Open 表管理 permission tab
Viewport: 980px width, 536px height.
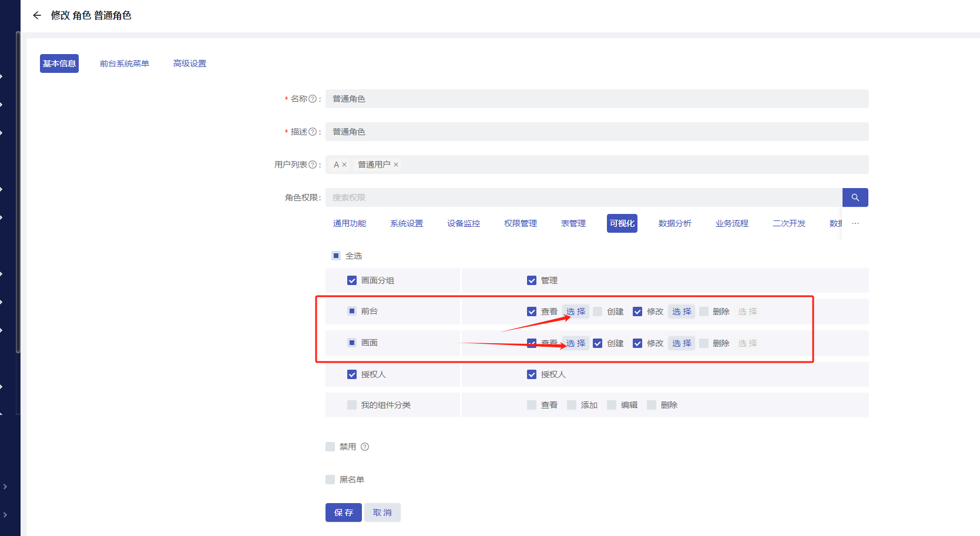point(573,223)
